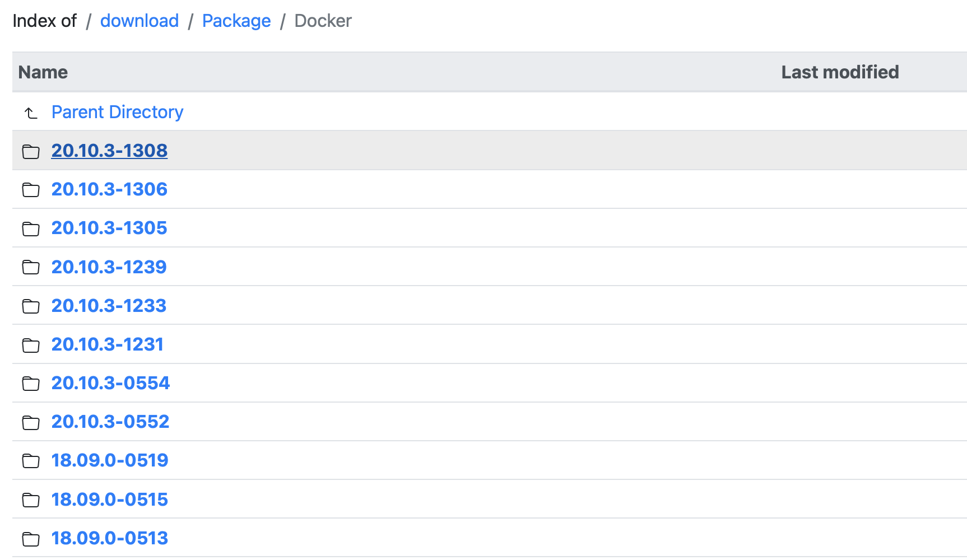The height and width of the screenshot is (560, 967).
Task: Click folder icon beside 20.10.3-1308
Action: point(31,151)
